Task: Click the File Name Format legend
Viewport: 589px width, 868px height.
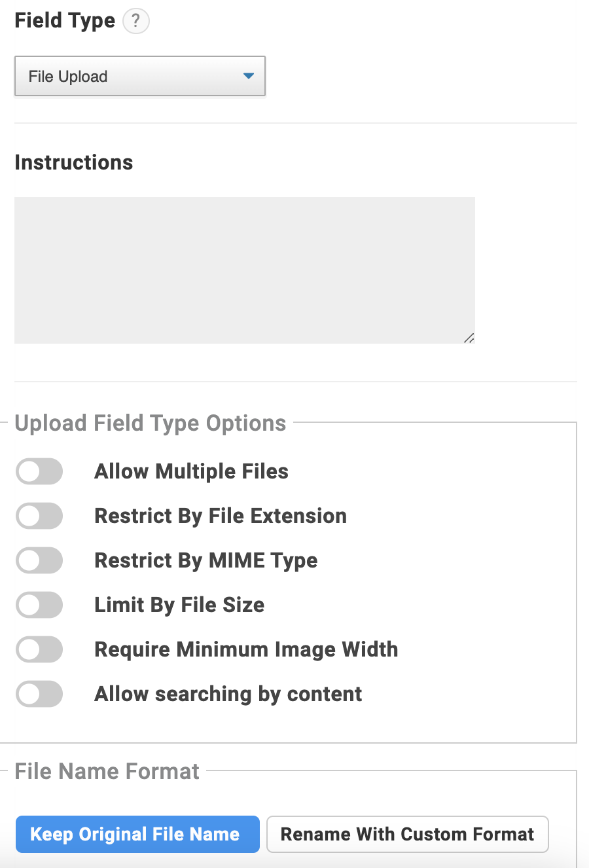Action: [x=107, y=771]
